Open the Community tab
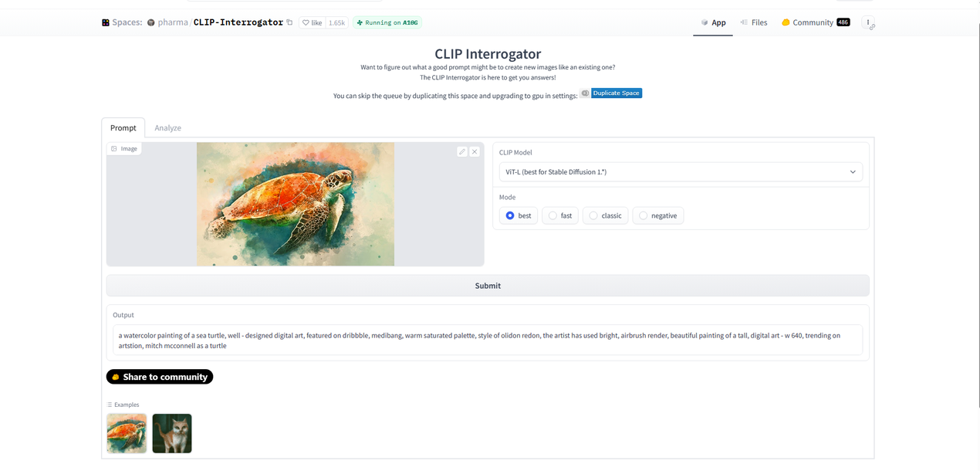 (816, 22)
